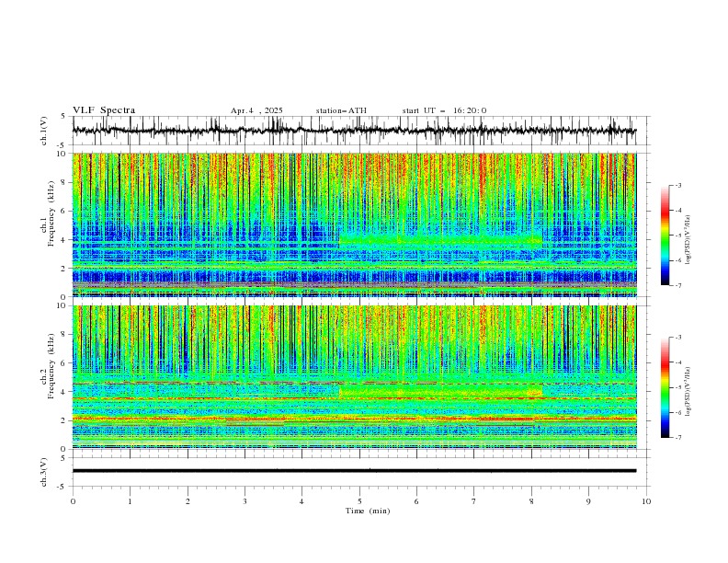
Task: Click the ch.3 flat black trace
Action: click(354, 471)
